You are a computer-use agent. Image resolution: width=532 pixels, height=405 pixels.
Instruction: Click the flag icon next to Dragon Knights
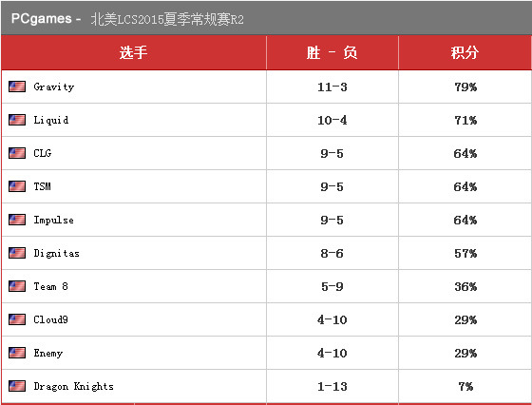coord(17,386)
